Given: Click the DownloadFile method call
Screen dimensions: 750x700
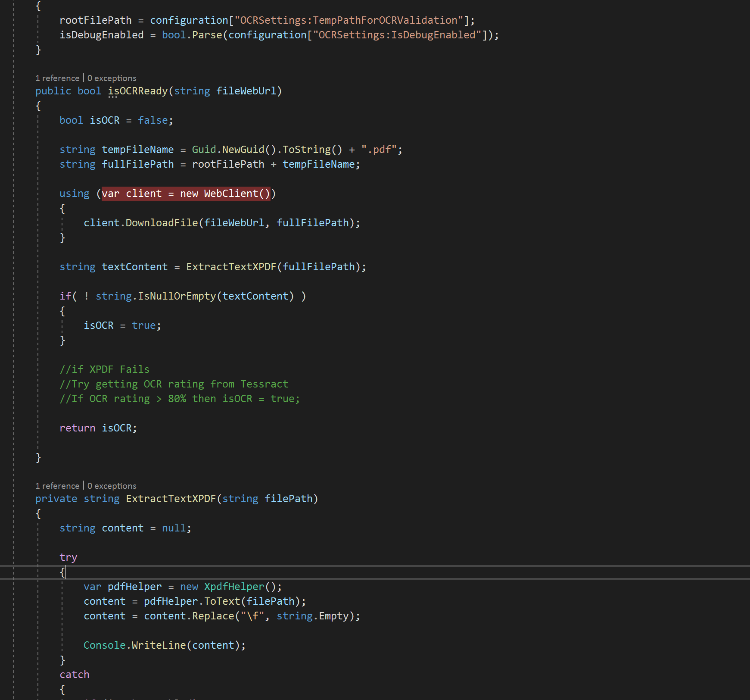Looking at the screenshot, I should [x=162, y=223].
